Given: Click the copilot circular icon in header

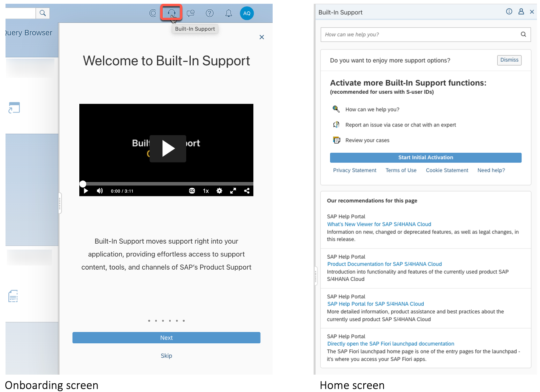Looking at the screenshot, I should (x=153, y=13).
